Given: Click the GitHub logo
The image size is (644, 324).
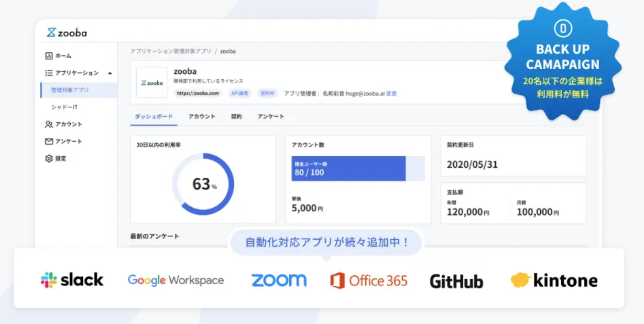Looking at the screenshot, I should [x=456, y=281].
